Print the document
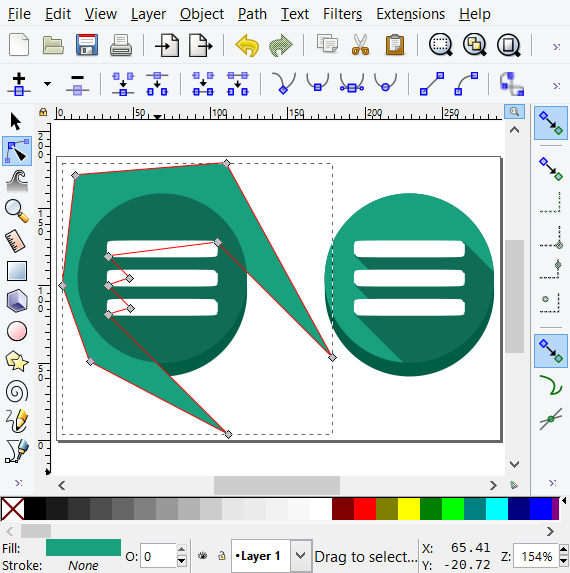 [x=121, y=45]
